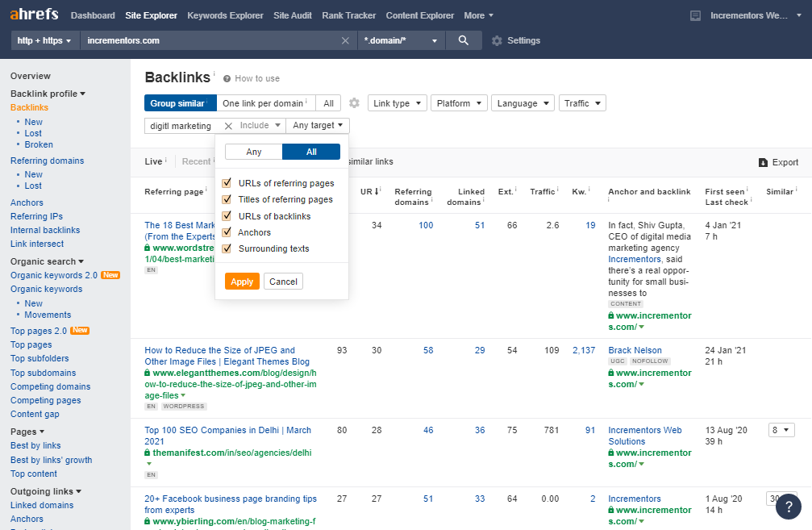
Task: Open Content gap in sidebar
Action: click(x=35, y=414)
